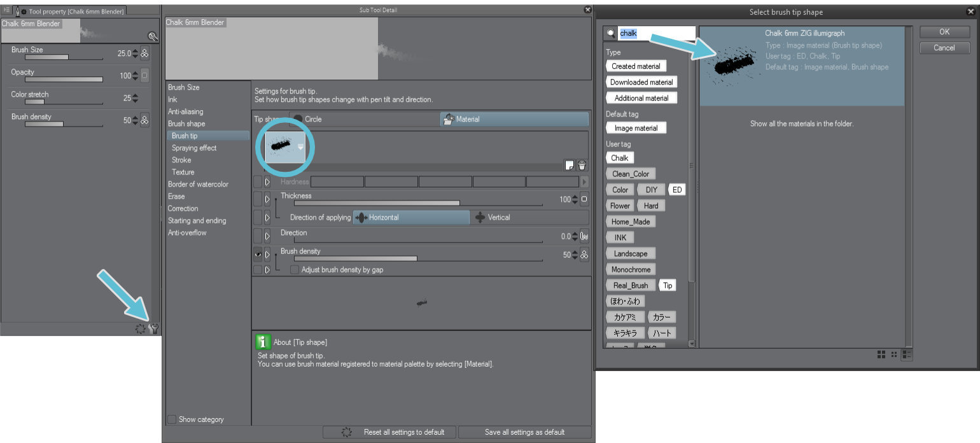Click the Opacity slider bar

64,79
